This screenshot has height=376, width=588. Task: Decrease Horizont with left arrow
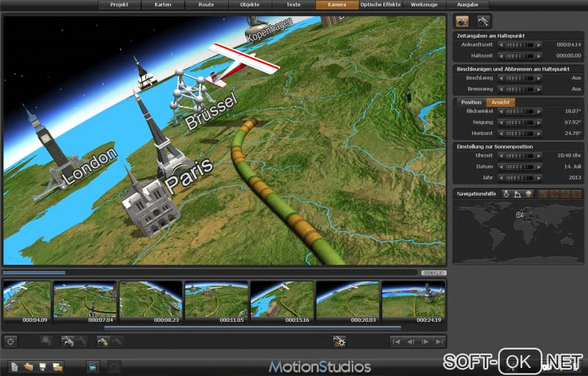click(x=500, y=133)
